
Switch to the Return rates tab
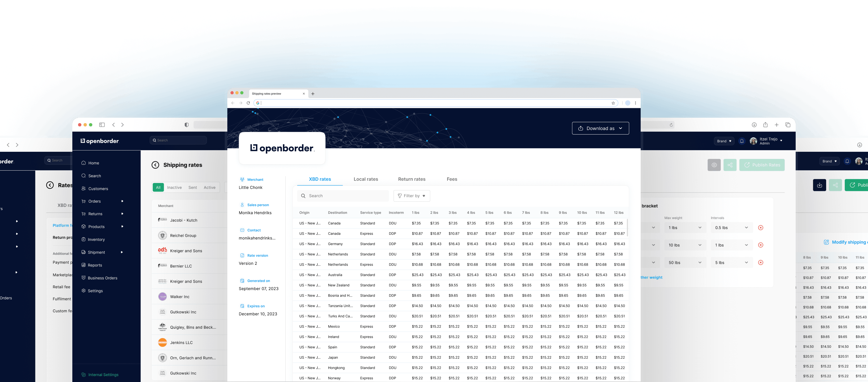pyautogui.click(x=412, y=179)
